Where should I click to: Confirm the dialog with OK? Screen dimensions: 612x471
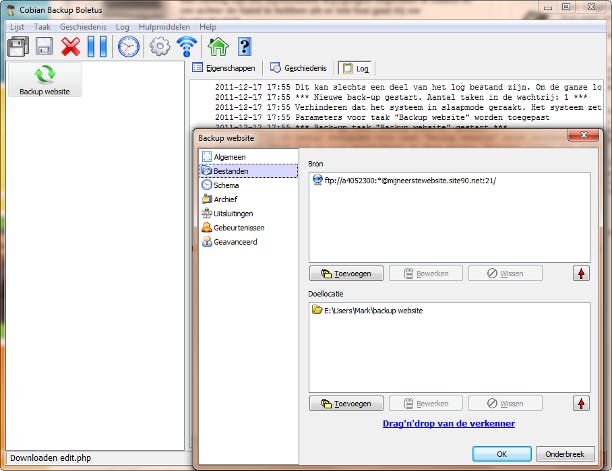click(x=502, y=454)
